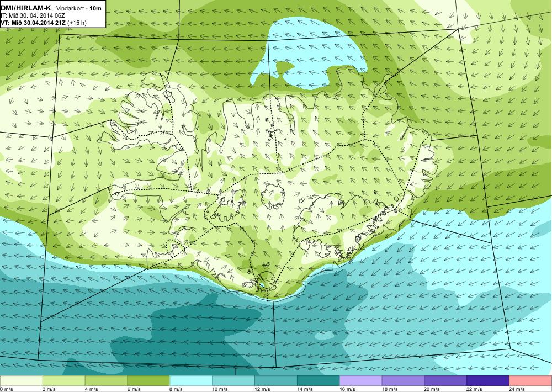Click the '18 m/s' legend label
The height and width of the screenshot is (392, 552).
tap(390, 389)
